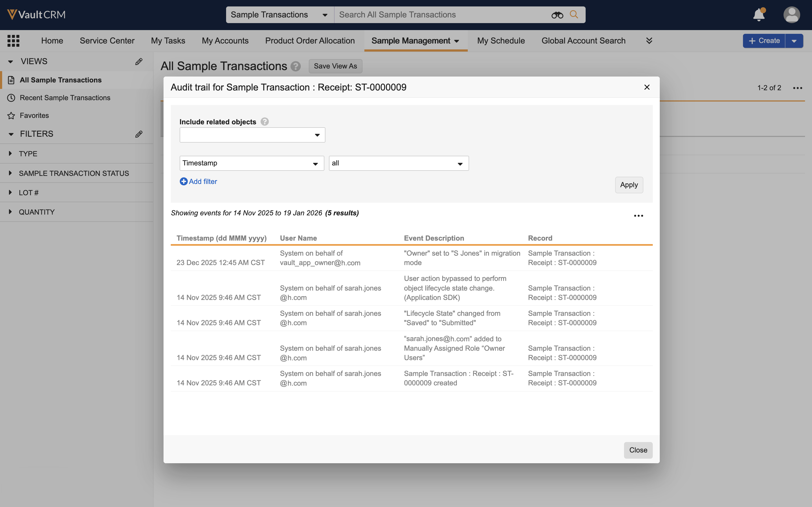The height and width of the screenshot is (507, 812).
Task: Open the Include related objects dropdown
Action: pos(252,135)
